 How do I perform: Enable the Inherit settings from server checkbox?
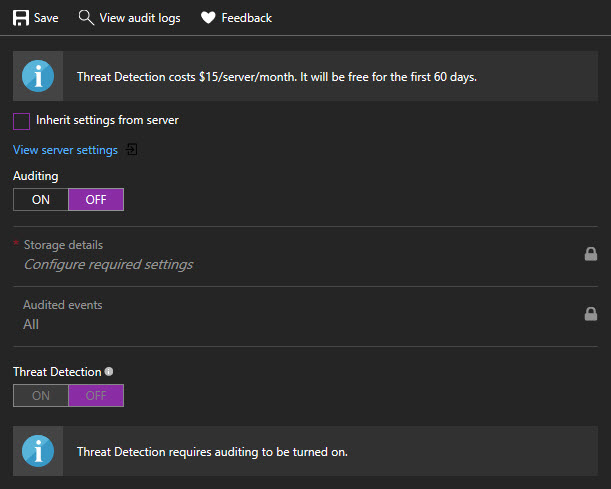tap(21, 121)
